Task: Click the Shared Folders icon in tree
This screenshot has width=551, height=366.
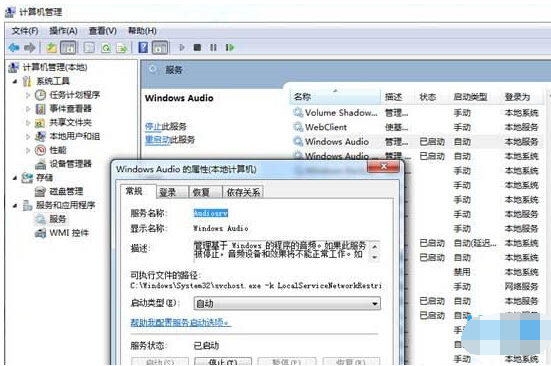Action: tap(40, 123)
